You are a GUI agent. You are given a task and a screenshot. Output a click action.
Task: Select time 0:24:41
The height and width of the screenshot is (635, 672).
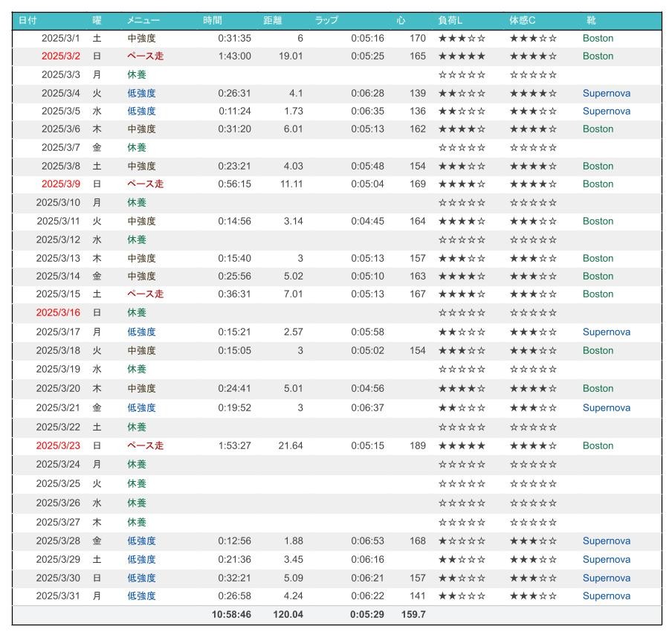coord(234,388)
